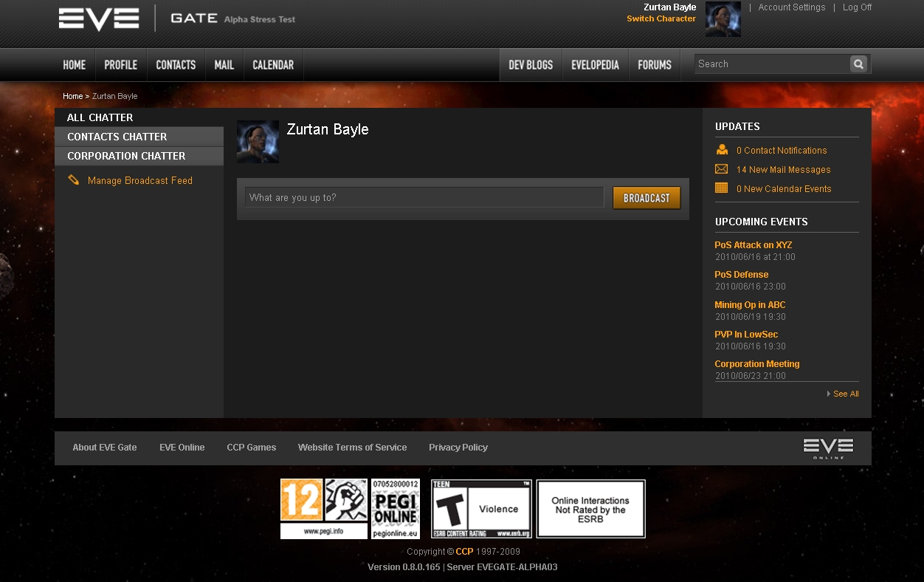Viewport: 924px width, 582px height.
Task: Click the Switch Character link
Action: [x=661, y=18]
